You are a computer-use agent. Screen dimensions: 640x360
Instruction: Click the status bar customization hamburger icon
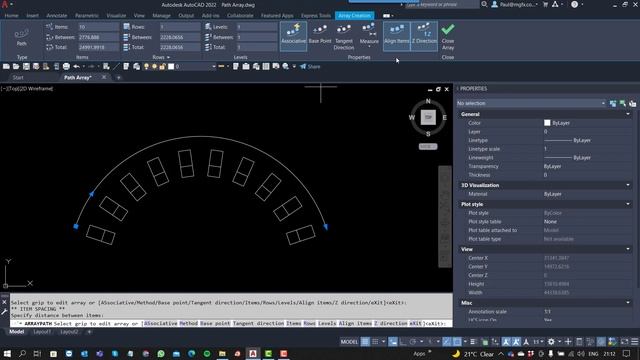[635, 342]
